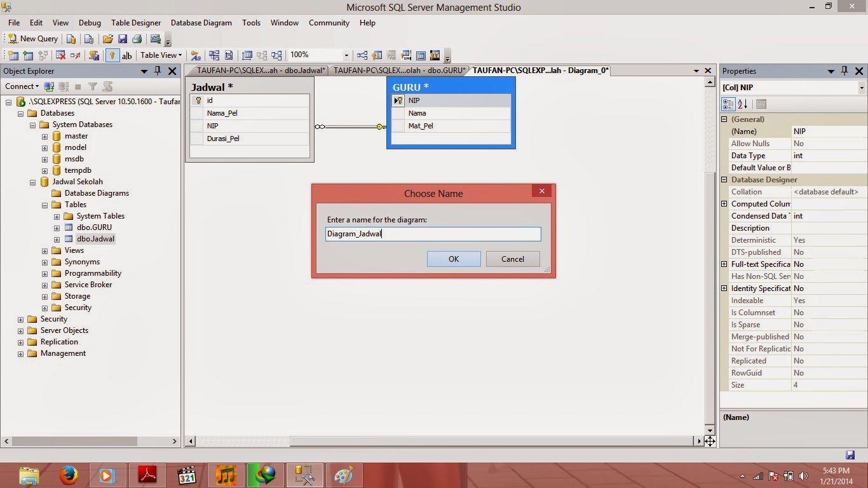This screenshot has height=488, width=868.
Task: Select the Service Broker folder
Action: [88, 285]
